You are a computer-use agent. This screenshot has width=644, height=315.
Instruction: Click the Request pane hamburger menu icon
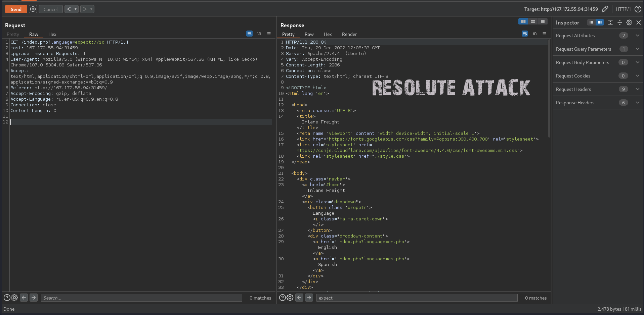[x=269, y=34]
